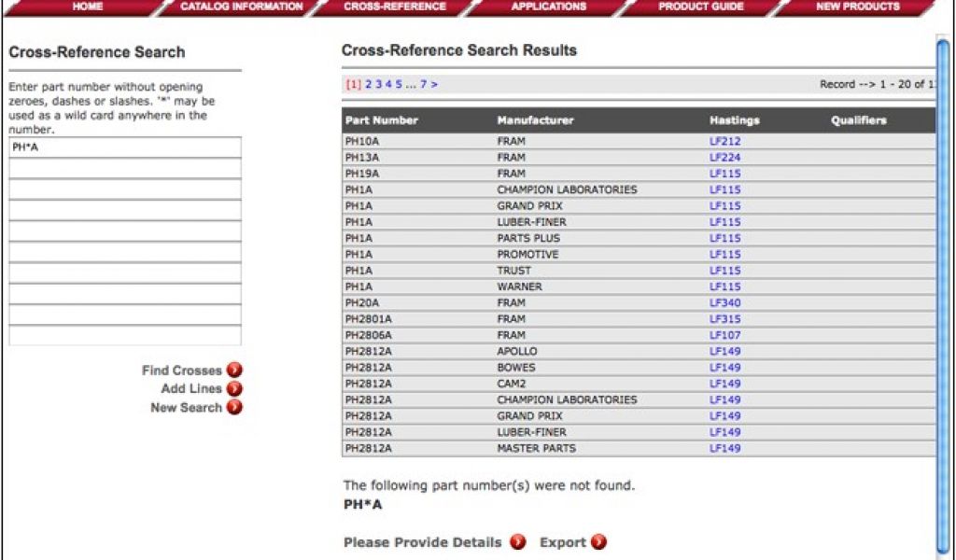Click the Manufacturer column header
Viewport: 956px width, 560px height.
535,120
